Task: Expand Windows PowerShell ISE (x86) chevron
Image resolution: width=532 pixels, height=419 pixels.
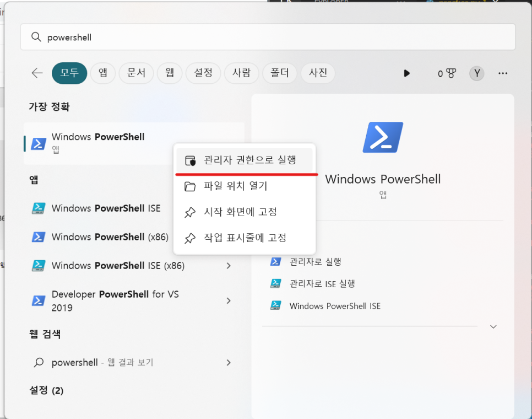Action: click(x=229, y=266)
